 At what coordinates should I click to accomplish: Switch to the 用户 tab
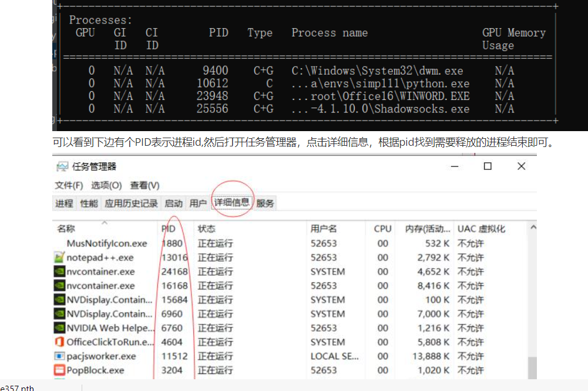pos(198,203)
